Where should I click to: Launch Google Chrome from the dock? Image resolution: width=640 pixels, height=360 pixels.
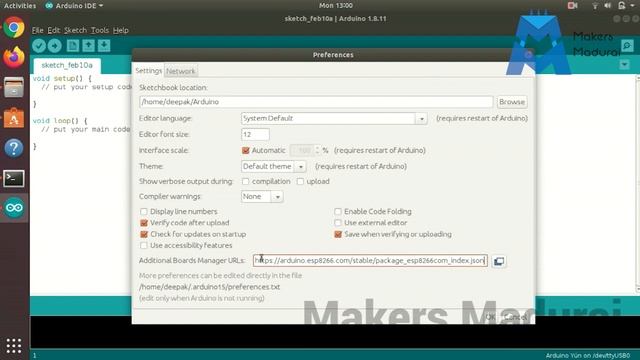[x=14, y=28]
